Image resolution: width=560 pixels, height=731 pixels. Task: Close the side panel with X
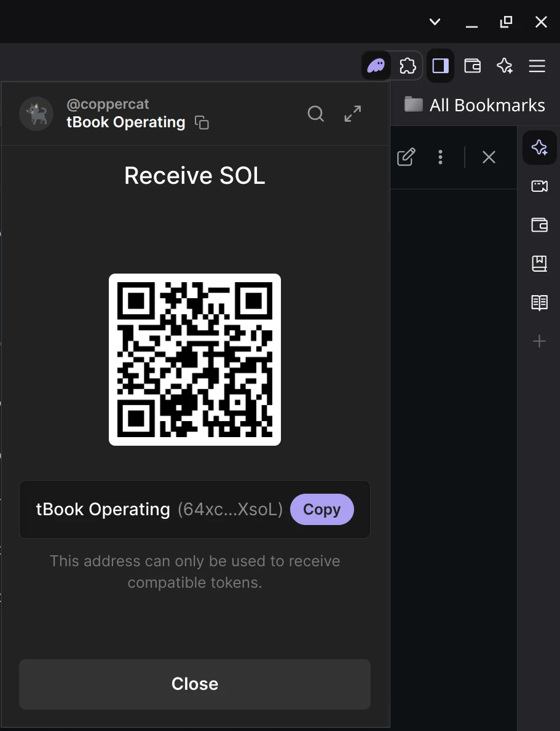[489, 157]
